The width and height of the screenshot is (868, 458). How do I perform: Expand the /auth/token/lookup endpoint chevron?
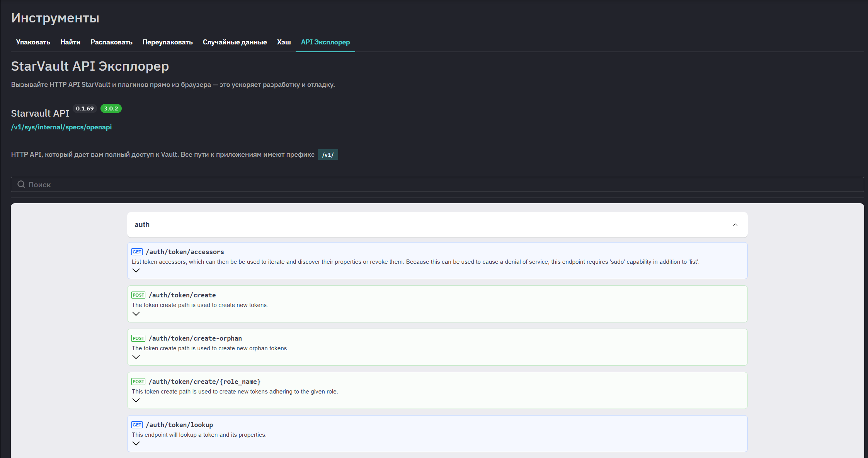(x=136, y=444)
